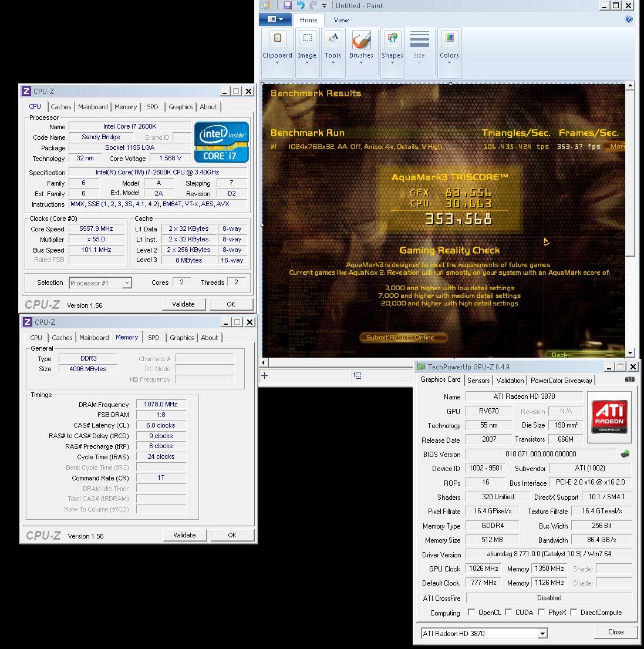Click the scroll left arrow below Paint canvas
644x649 pixels.
pos(264,362)
